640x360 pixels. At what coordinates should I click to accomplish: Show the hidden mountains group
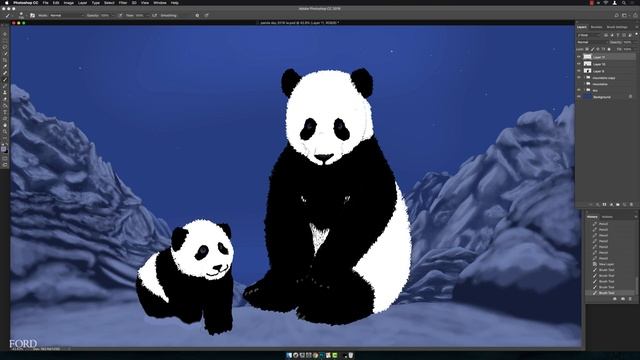coord(579,84)
